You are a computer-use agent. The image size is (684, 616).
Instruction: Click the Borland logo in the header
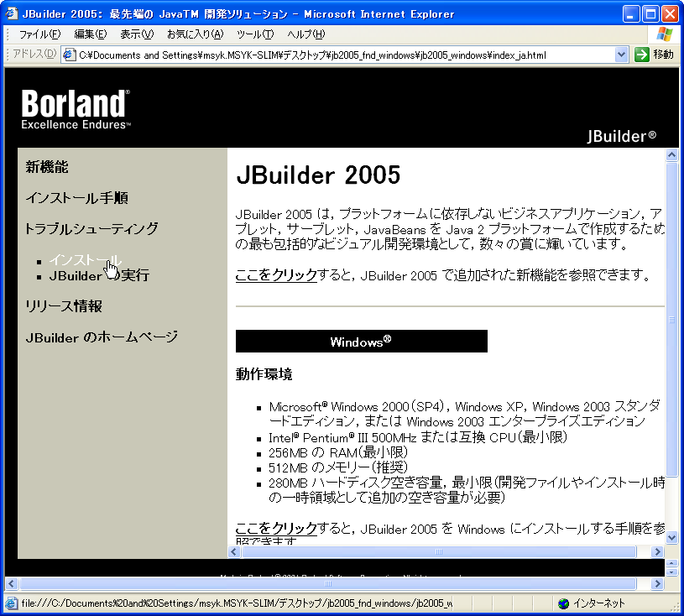(76, 109)
